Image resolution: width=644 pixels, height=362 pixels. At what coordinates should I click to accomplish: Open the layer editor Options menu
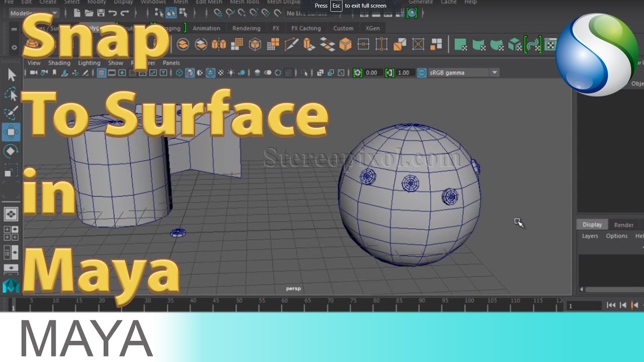(x=617, y=236)
